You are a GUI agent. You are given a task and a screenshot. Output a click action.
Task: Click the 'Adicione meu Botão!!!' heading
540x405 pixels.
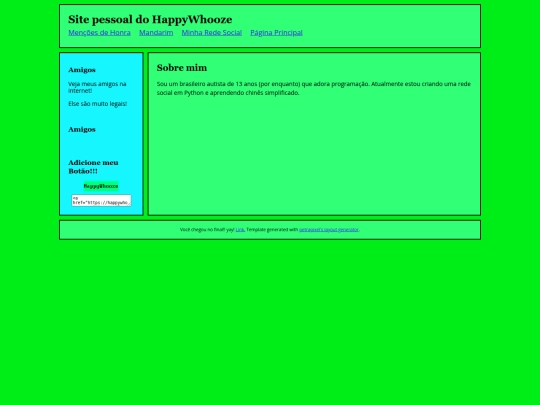(x=93, y=167)
